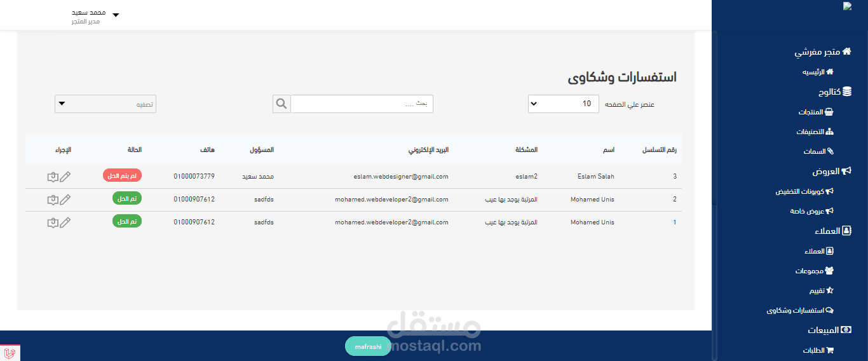
Task: Click the phone 01000907612 in row 1
Action: pos(194,222)
